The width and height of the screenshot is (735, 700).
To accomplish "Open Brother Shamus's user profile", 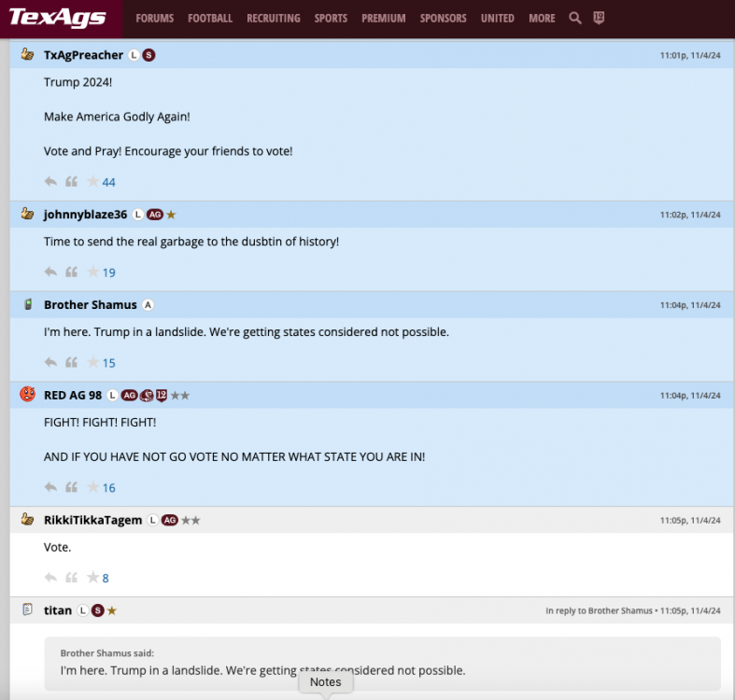I will coord(91,305).
